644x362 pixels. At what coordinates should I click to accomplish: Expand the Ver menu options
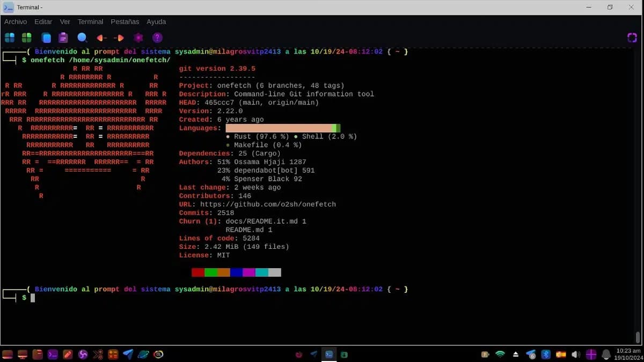(64, 21)
